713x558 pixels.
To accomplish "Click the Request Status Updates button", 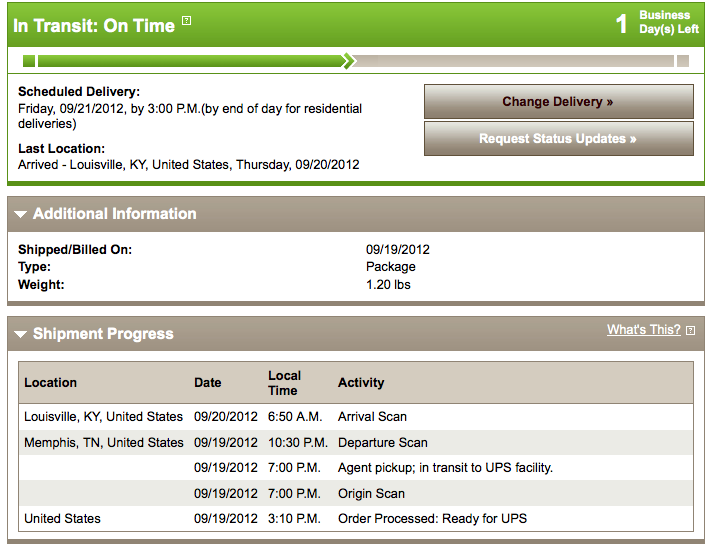I will click(559, 138).
